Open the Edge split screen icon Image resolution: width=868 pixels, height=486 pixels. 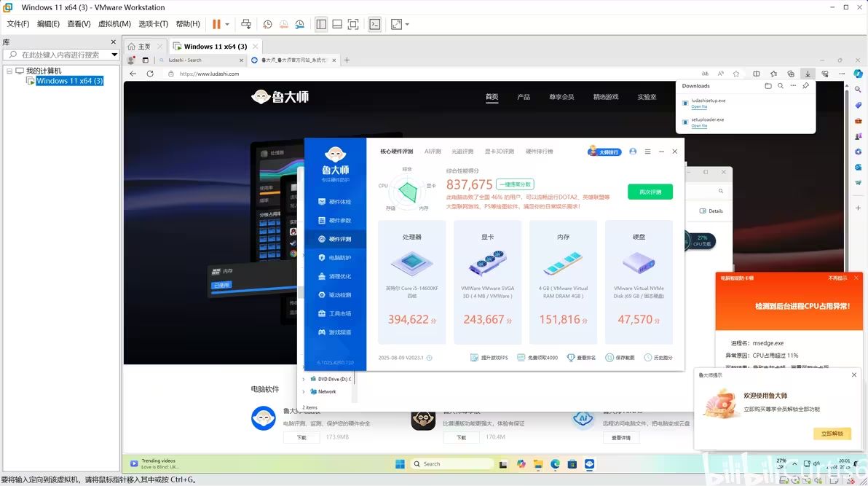pyautogui.click(x=756, y=74)
